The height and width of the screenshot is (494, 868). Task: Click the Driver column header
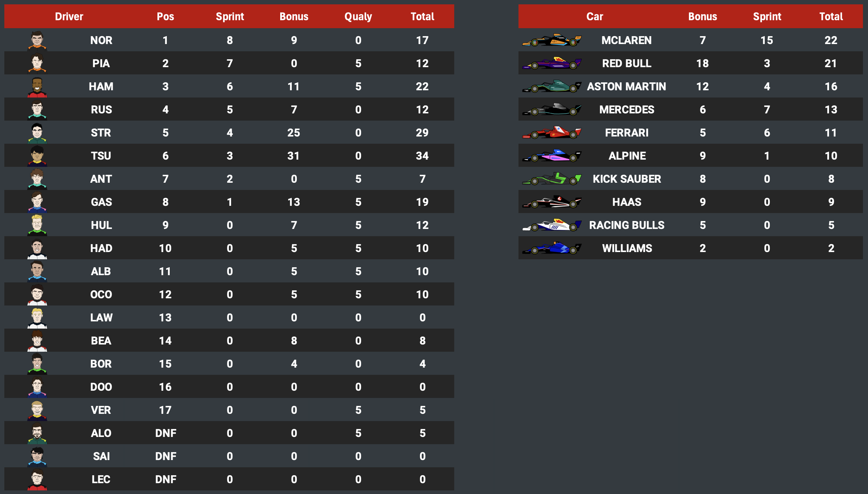69,17
